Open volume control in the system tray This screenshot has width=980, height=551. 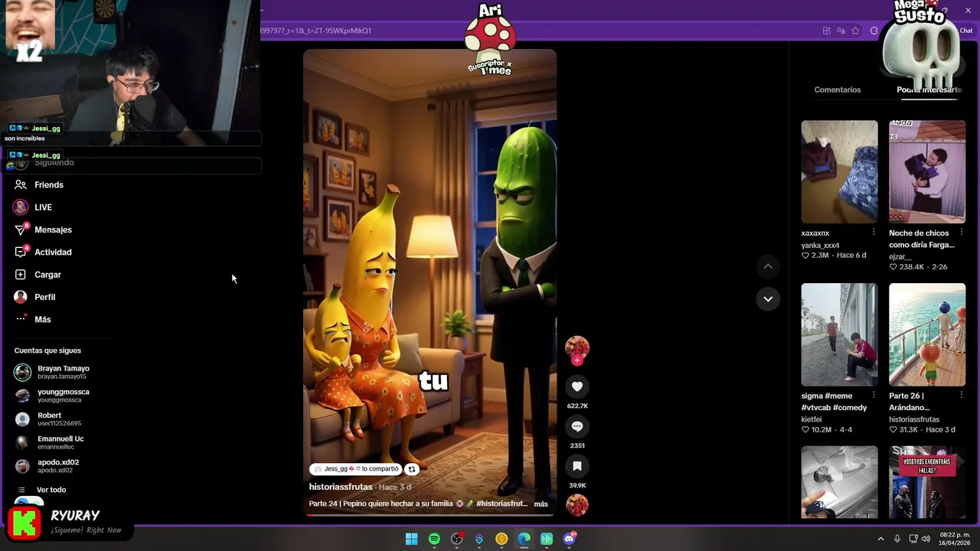926,539
